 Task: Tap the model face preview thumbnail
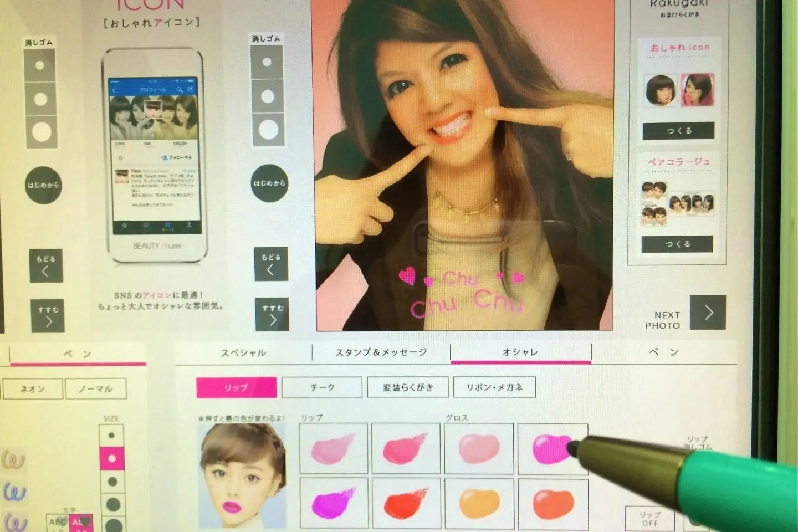pos(242,476)
